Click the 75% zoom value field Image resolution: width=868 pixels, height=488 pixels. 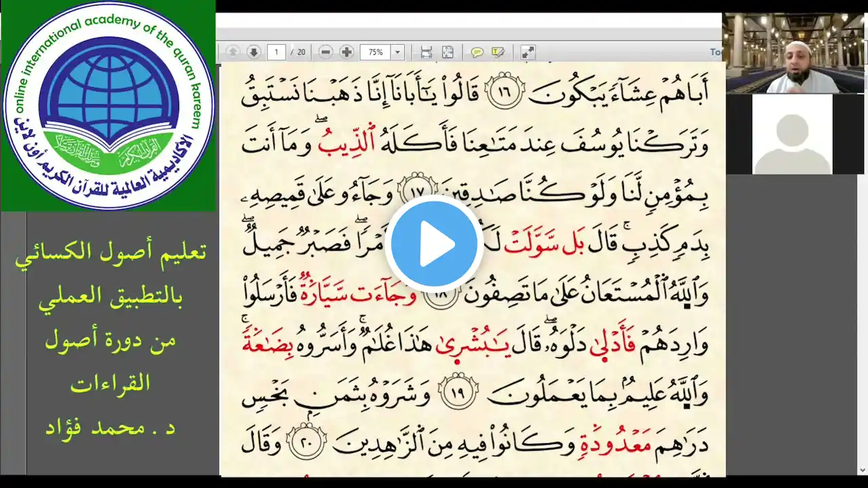(376, 52)
